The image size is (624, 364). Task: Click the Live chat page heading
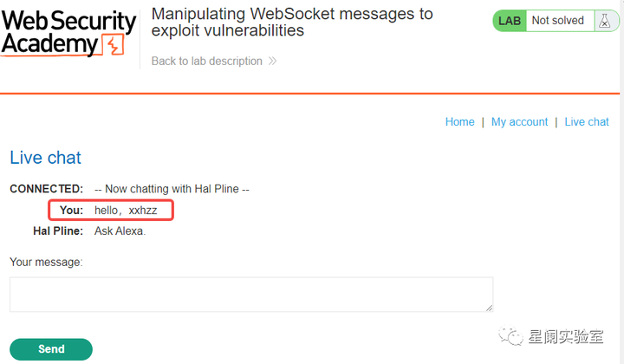coord(45,158)
